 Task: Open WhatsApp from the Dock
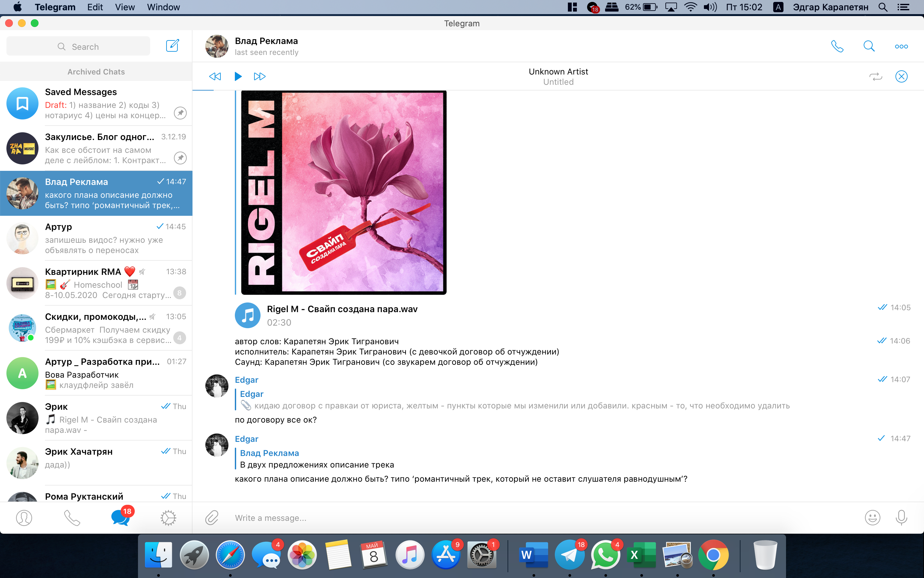[605, 555]
